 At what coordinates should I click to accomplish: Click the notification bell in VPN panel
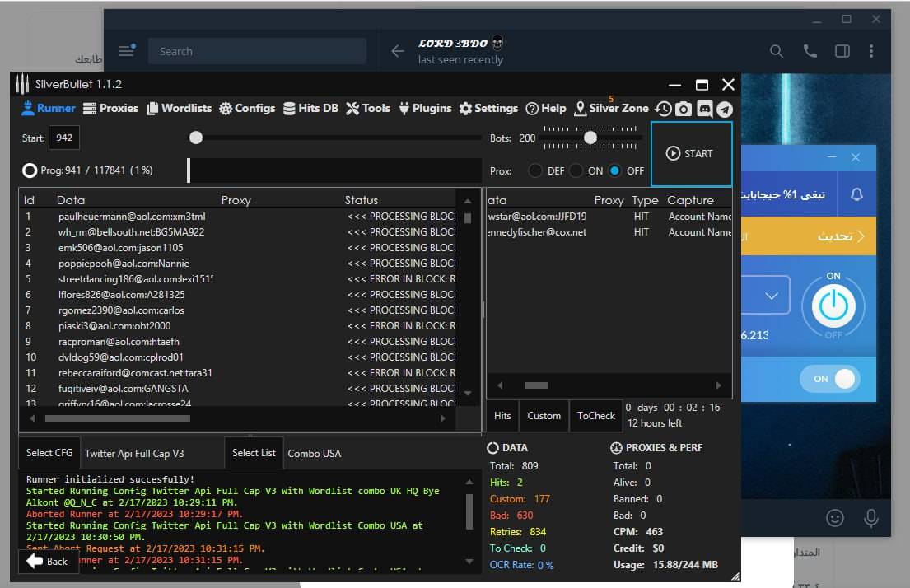856,194
